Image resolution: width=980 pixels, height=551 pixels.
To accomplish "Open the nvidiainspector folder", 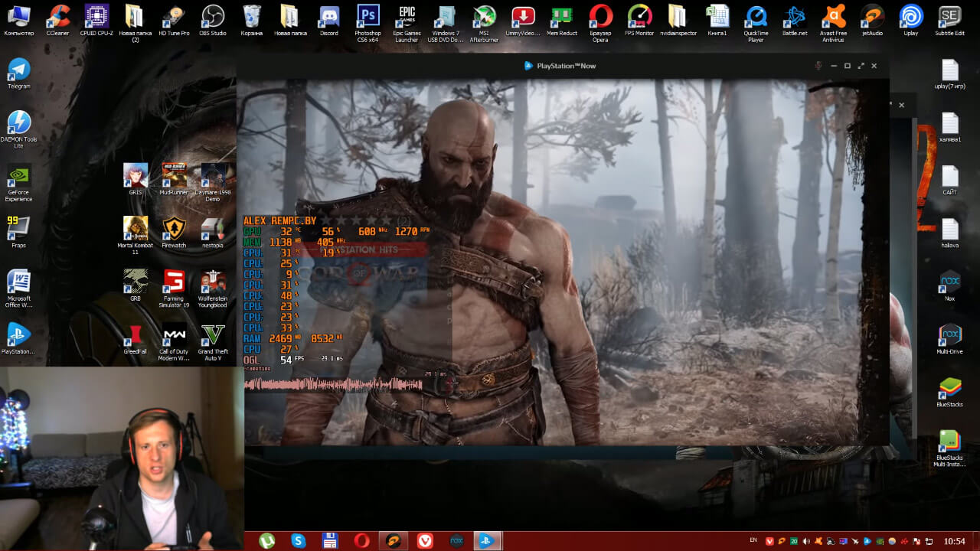I will click(678, 21).
